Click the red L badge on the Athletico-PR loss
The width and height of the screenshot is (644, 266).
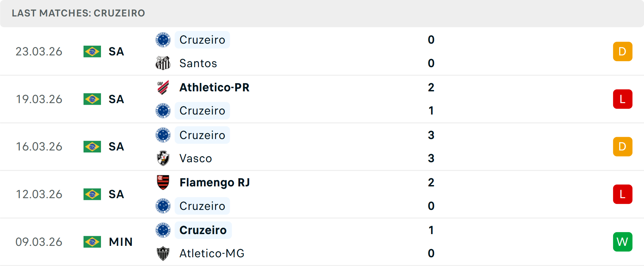pyautogui.click(x=623, y=99)
